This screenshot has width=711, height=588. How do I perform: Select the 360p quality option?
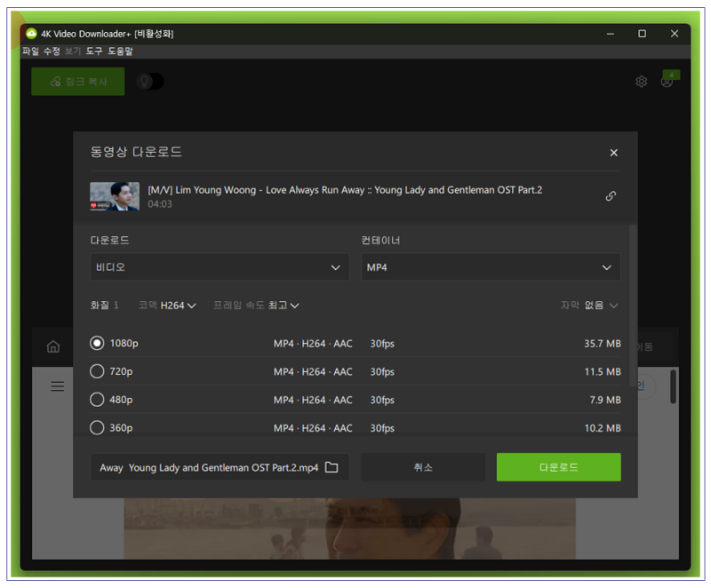pyautogui.click(x=97, y=427)
